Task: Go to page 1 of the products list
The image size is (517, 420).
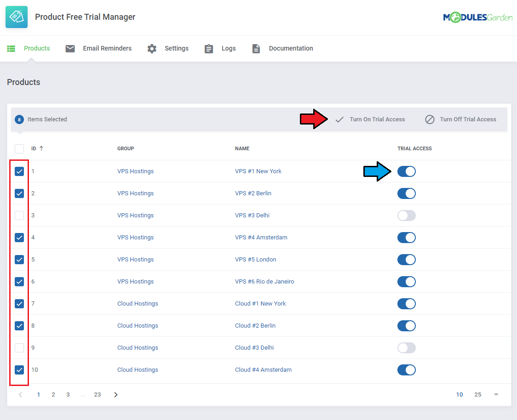Action: coord(39,395)
